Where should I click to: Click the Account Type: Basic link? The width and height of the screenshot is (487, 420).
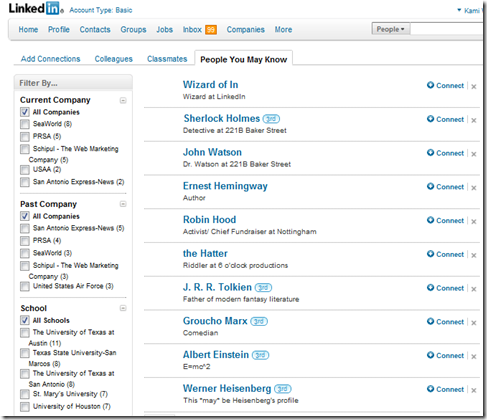pos(101,10)
